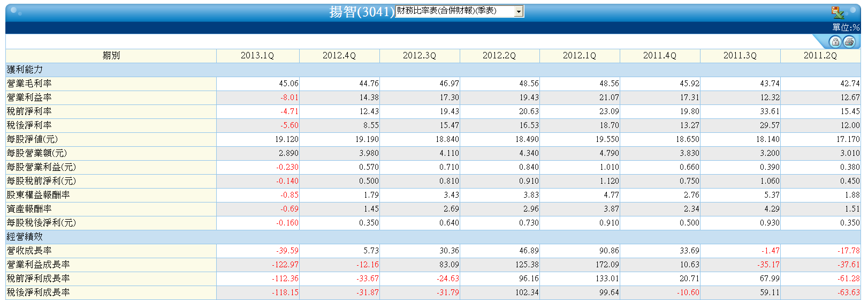Click the -118.15 net profit growth value
The width and height of the screenshot is (868, 300).
(285, 292)
